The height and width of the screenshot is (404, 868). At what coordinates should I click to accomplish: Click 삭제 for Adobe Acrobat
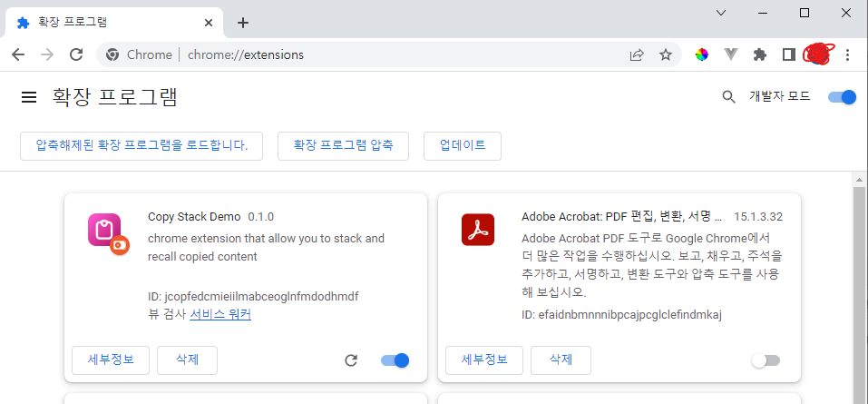point(561,360)
